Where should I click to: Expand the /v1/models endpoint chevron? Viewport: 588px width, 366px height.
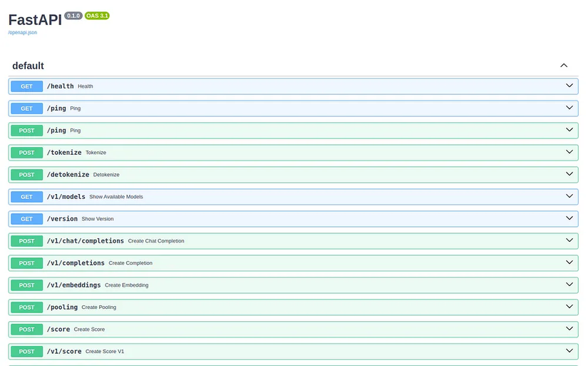(569, 196)
